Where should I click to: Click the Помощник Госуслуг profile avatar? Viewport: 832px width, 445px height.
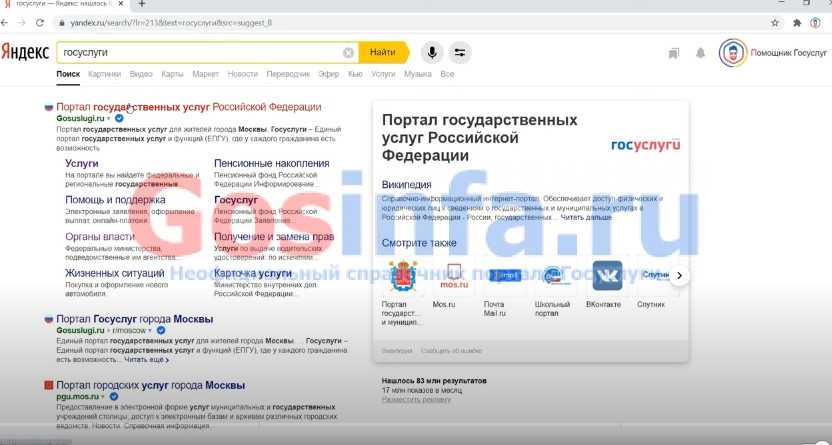(x=733, y=53)
